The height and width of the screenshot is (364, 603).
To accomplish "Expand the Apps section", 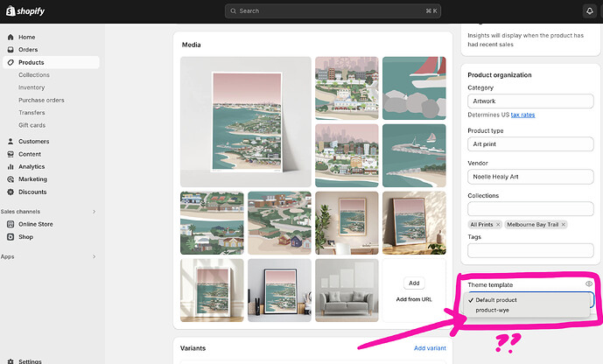I will (94, 256).
